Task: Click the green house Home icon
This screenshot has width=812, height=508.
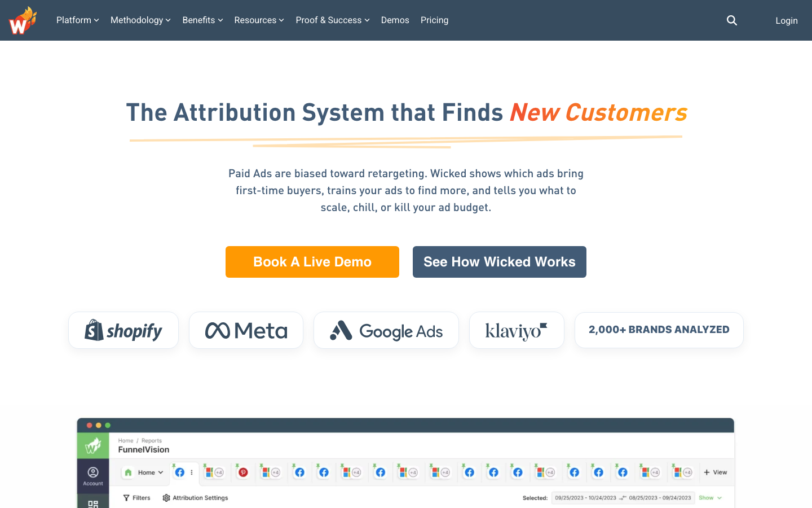Action: (128, 472)
